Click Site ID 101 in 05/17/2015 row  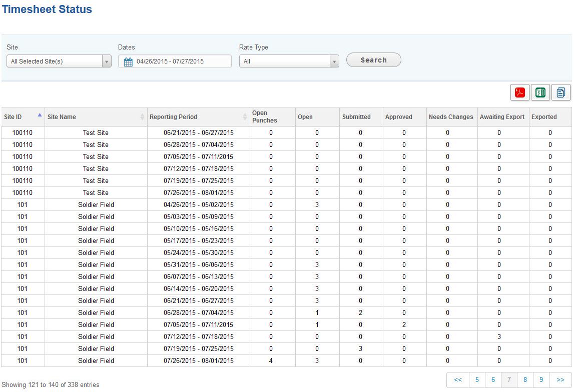click(23, 241)
